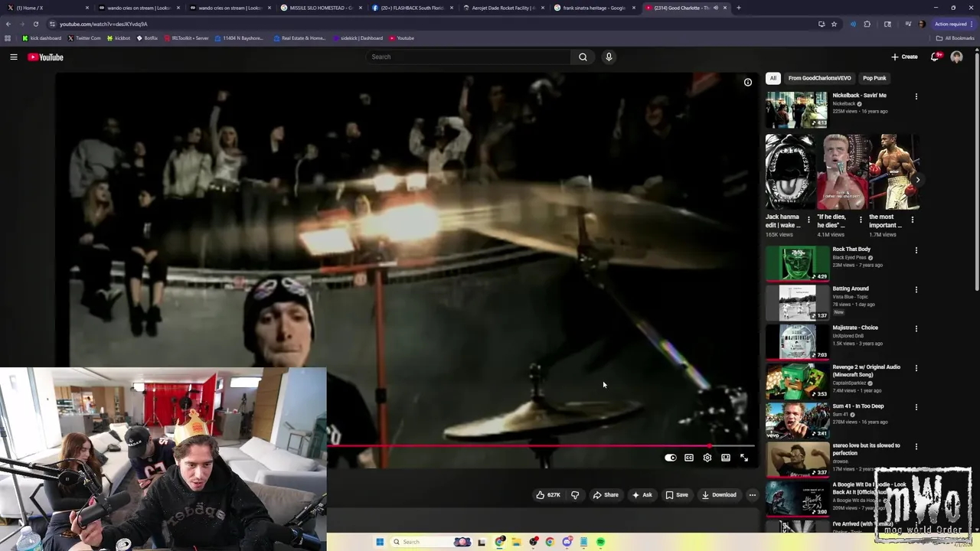
Task: Open the Sum 41 - In Too Deep thumbnail
Action: [x=796, y=420]
